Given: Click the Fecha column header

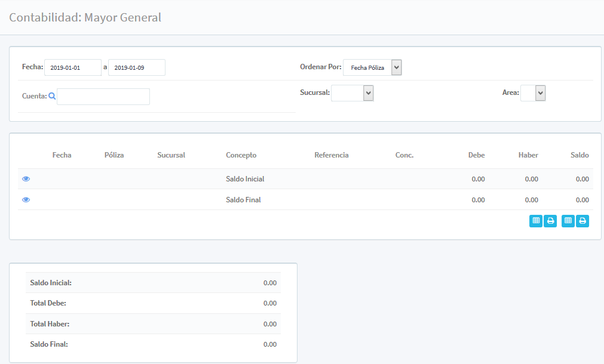Looking at the screenshot, I should point(62,155).
